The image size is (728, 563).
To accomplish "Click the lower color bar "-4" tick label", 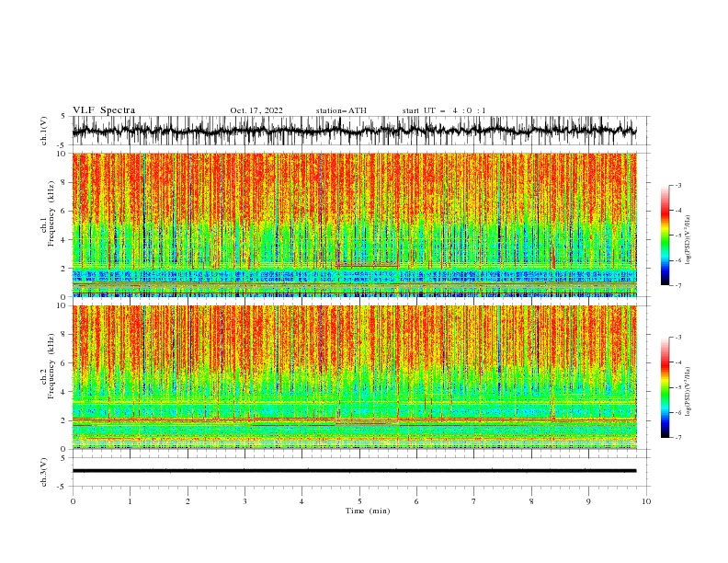I will [x=678, y=362].
